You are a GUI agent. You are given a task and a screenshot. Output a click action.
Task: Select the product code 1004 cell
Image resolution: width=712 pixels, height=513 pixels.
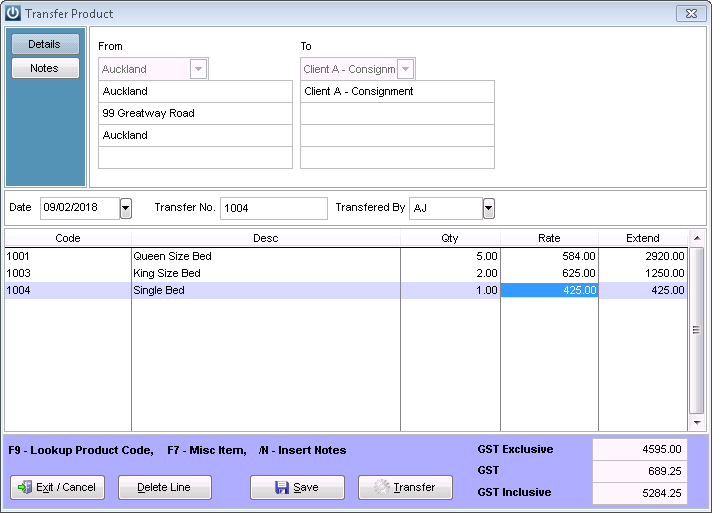tap(68, 290)
